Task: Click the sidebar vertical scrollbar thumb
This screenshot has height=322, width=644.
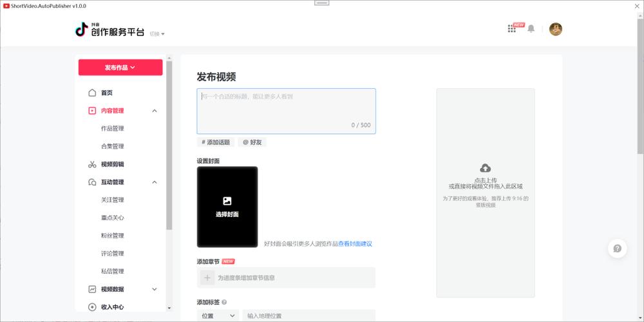Action: pyautogui.click(x=169, y=145)
